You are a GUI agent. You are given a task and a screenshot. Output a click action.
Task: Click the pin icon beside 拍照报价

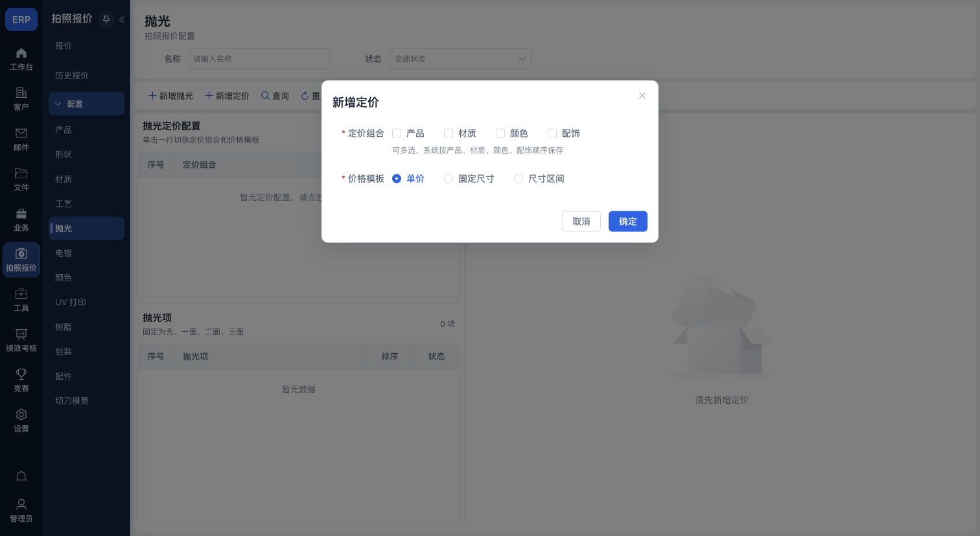(x=106, y=19)
